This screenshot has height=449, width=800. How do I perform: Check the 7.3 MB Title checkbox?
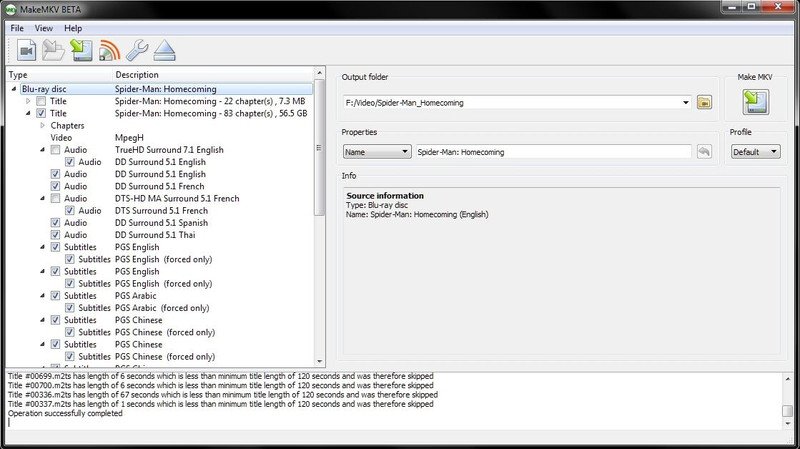point(41,101)
